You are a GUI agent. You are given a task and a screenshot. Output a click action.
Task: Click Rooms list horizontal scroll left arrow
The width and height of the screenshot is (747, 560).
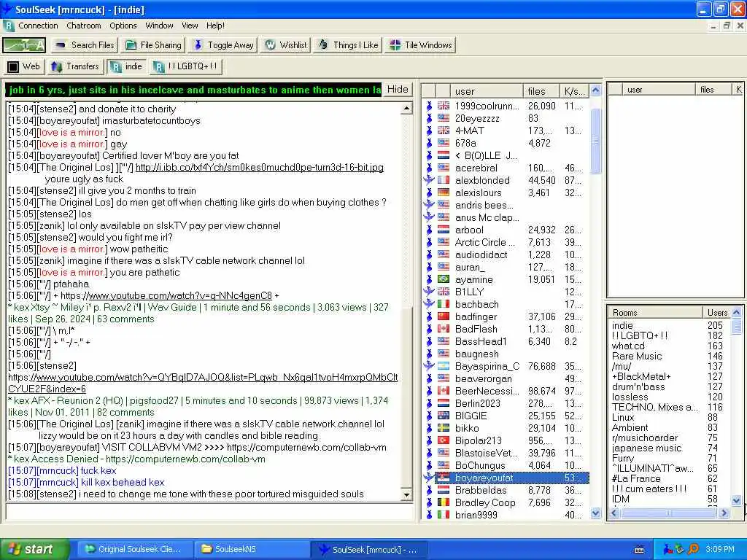614,513
